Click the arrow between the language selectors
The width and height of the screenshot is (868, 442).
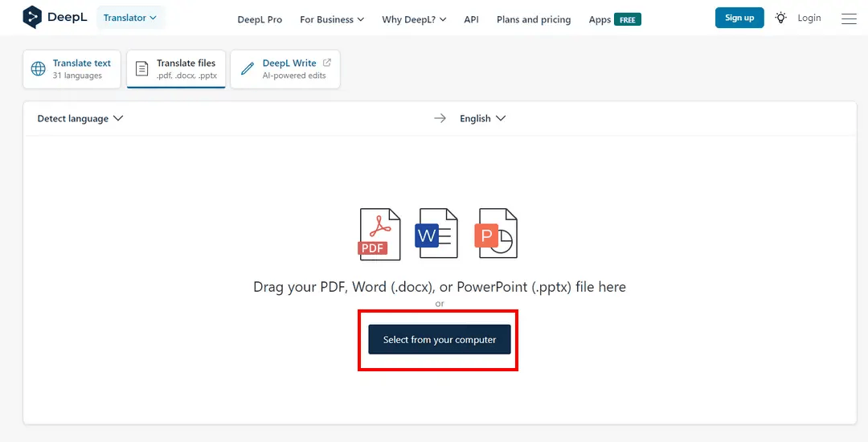[x=440, y=118]
